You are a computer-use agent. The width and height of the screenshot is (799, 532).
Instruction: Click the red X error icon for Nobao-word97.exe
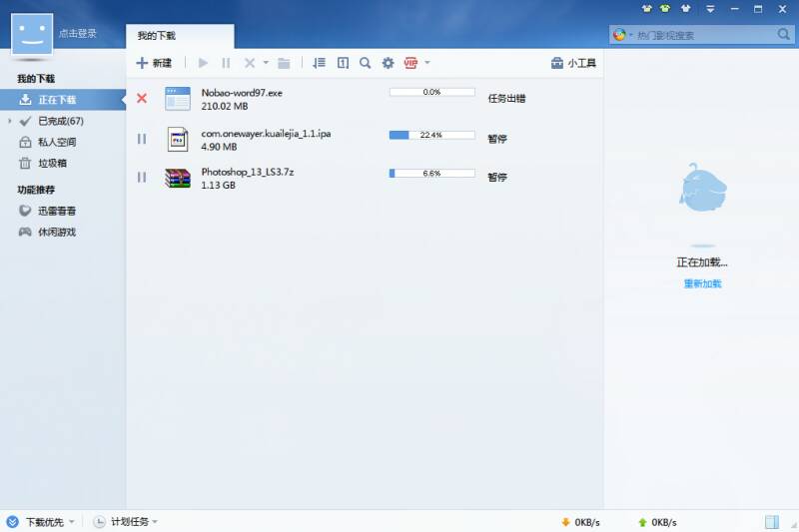[142, 98]
